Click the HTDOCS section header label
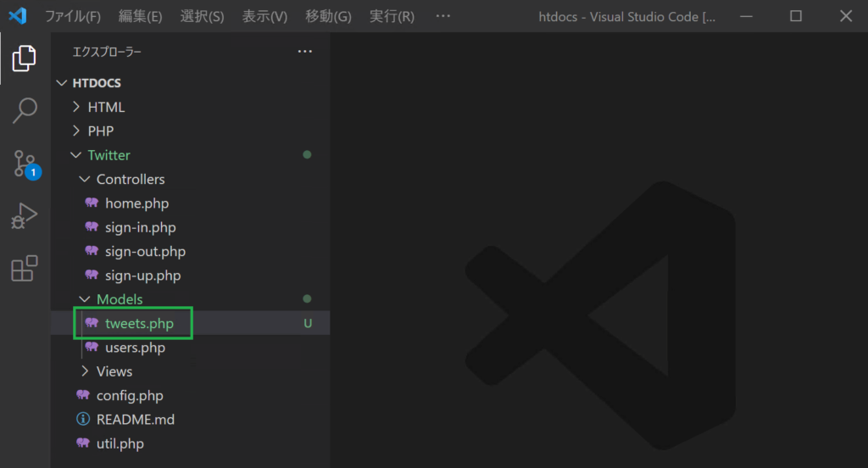The height and width of the screenshot is (468, 868). tap(97, 83)
